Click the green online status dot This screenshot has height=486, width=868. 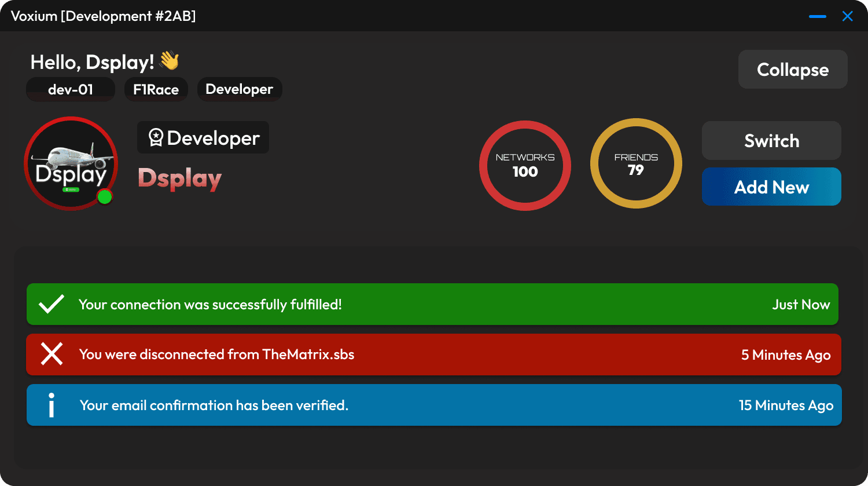105,197
